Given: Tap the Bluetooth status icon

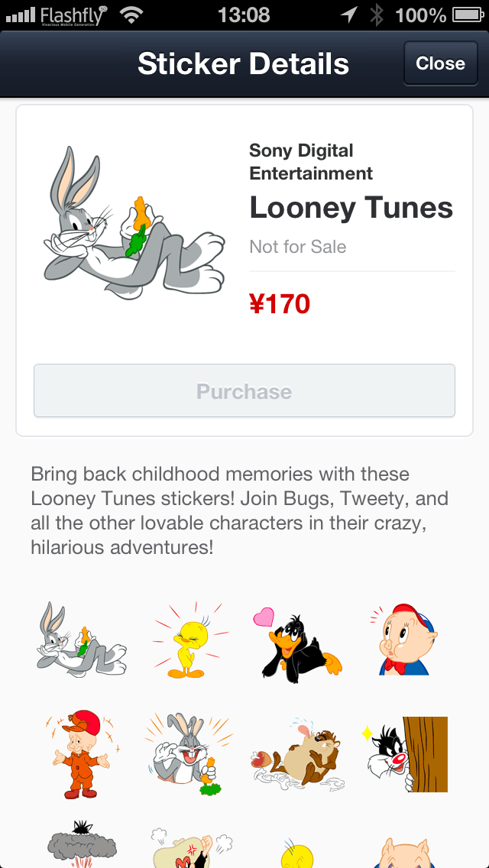Looking at the screenshot, I should pos(376,15).
